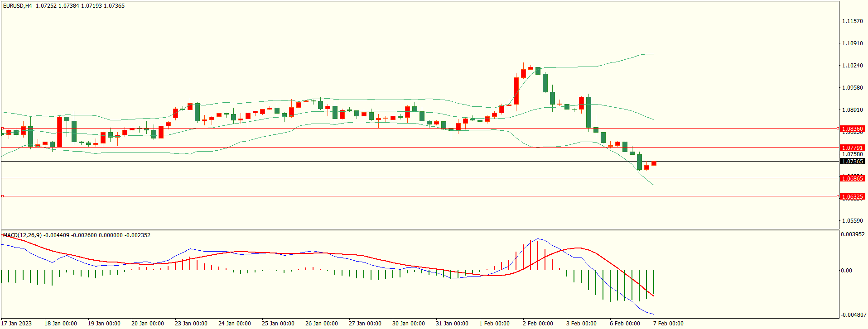Click the latest red candle at chart's right edge
The image size is (868, 329).
point(654,163)
